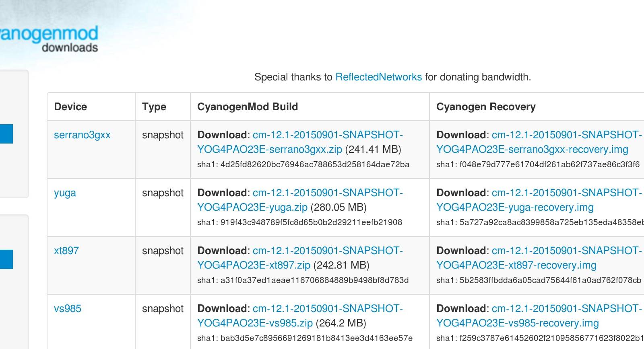This screenshot has height=349, width=644.
Task: Download the vs985 CyanogenMod build zip
Action: click(300, 316)
